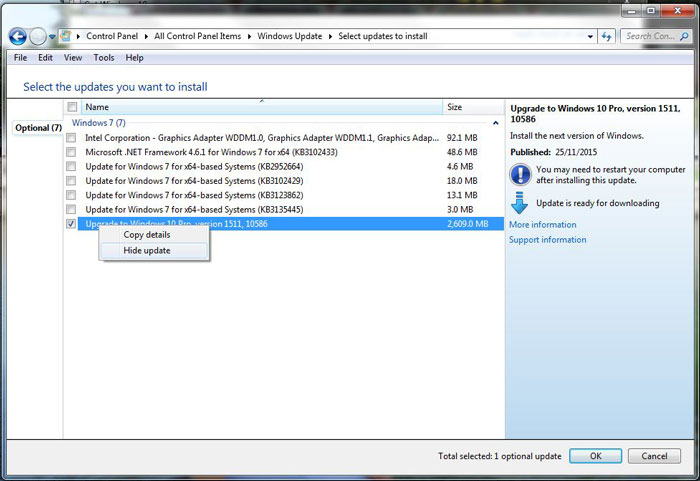
Task: Check the KB3135445 update checkbox
Action: coord(71,209)
